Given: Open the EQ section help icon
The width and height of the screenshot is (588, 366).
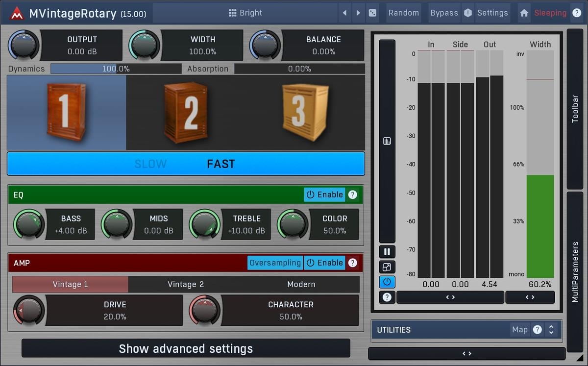Looking at the screenshot, I should point(352,195).
